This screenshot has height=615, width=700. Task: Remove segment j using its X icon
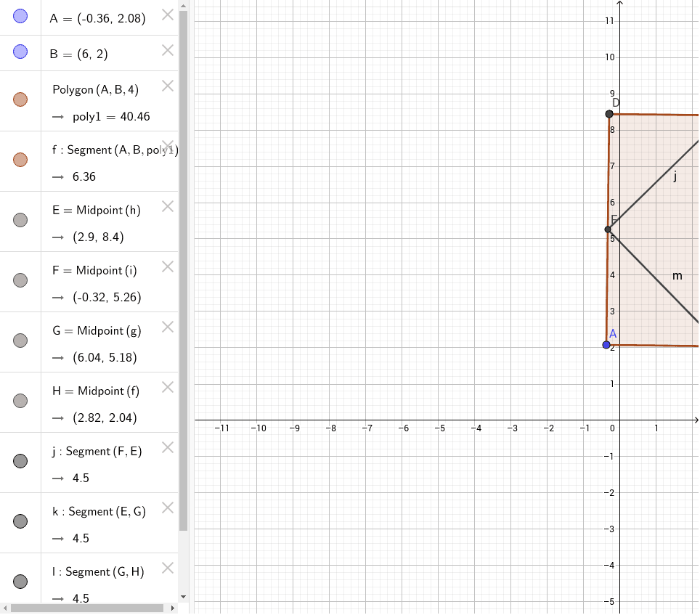(167, 447)
